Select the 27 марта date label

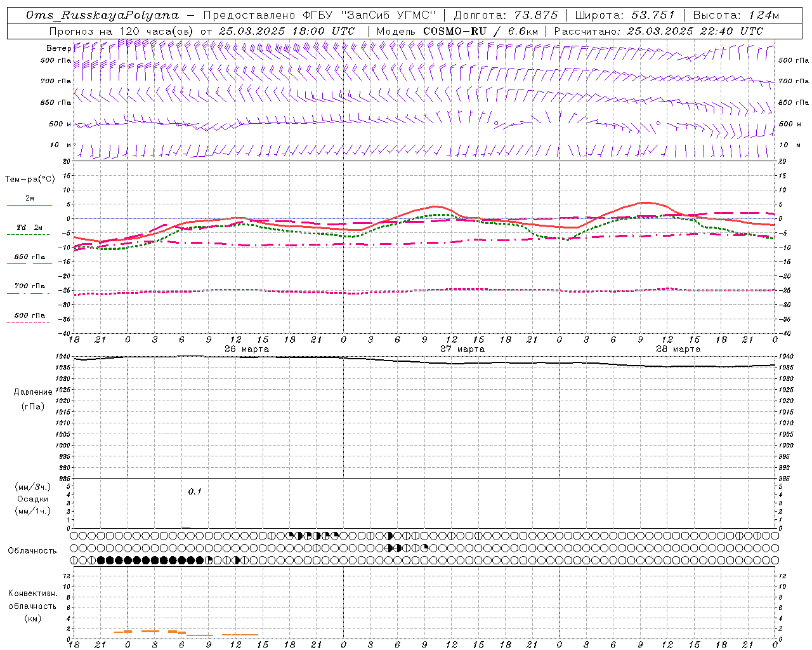462,349
